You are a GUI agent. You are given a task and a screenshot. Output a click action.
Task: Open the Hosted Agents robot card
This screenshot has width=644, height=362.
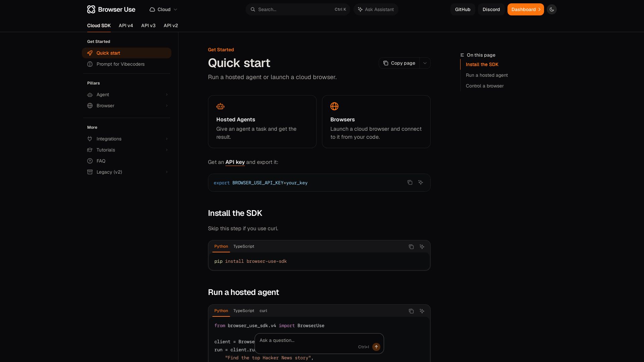point(262,122)
